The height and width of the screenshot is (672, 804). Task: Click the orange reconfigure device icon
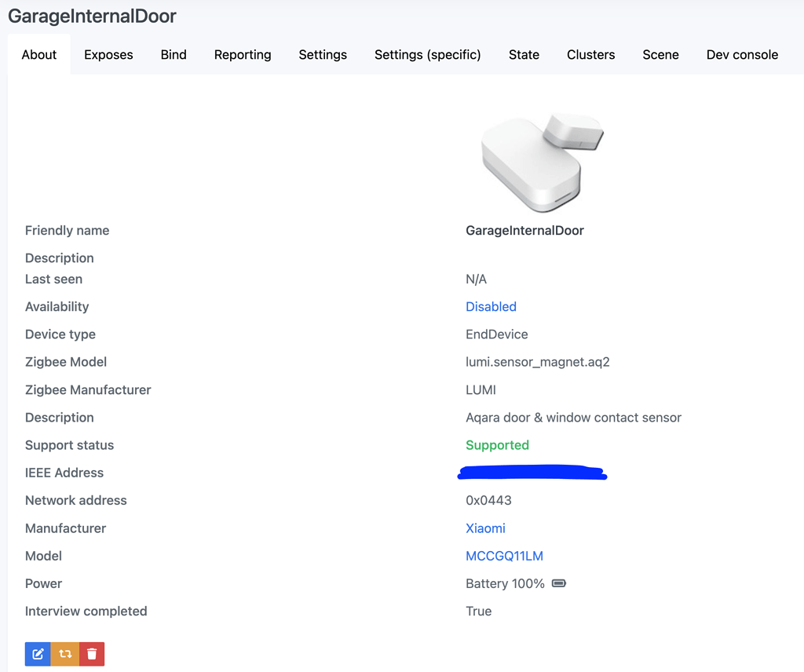tap(64, 653)
